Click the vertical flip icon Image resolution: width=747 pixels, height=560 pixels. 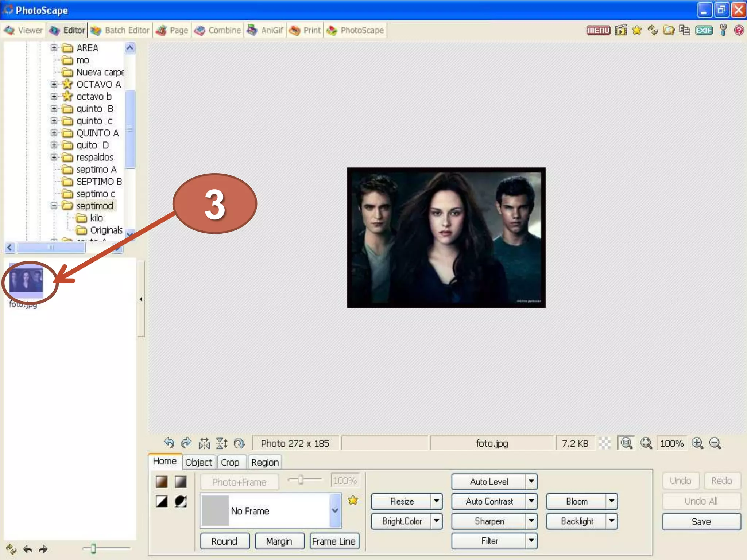[221, 443]
